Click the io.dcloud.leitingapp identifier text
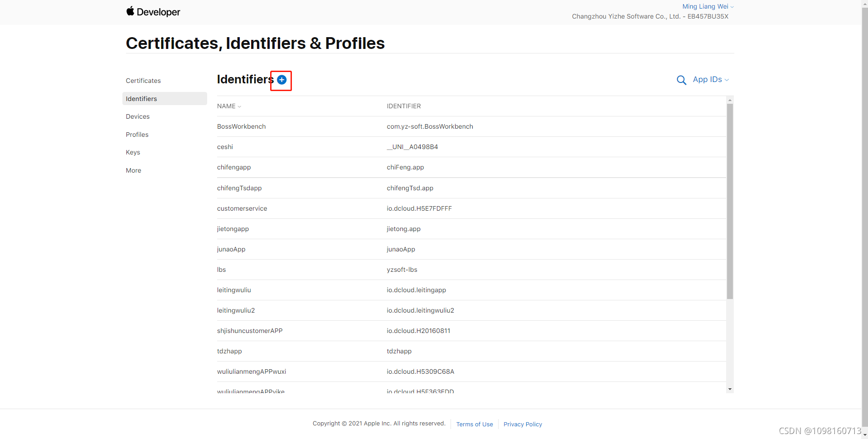Image resolution: width=868 pixels, height=439 pixels. click(x=416, y=290)
